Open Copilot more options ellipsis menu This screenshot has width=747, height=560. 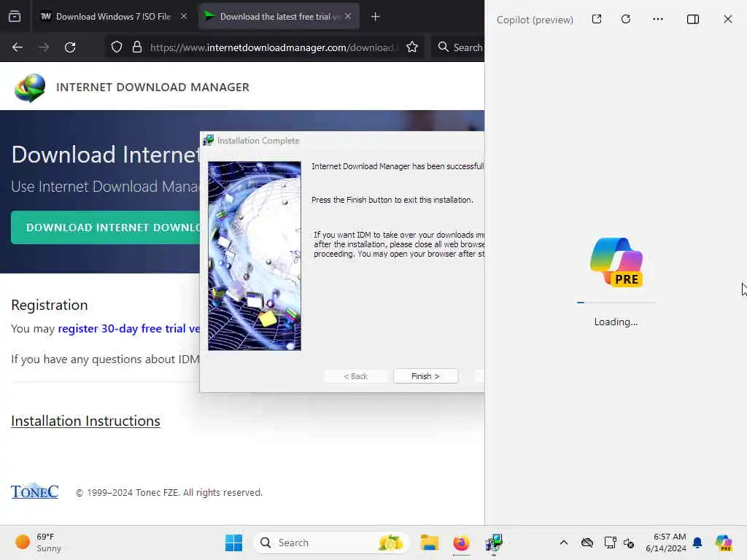click(x=658, y=19)
